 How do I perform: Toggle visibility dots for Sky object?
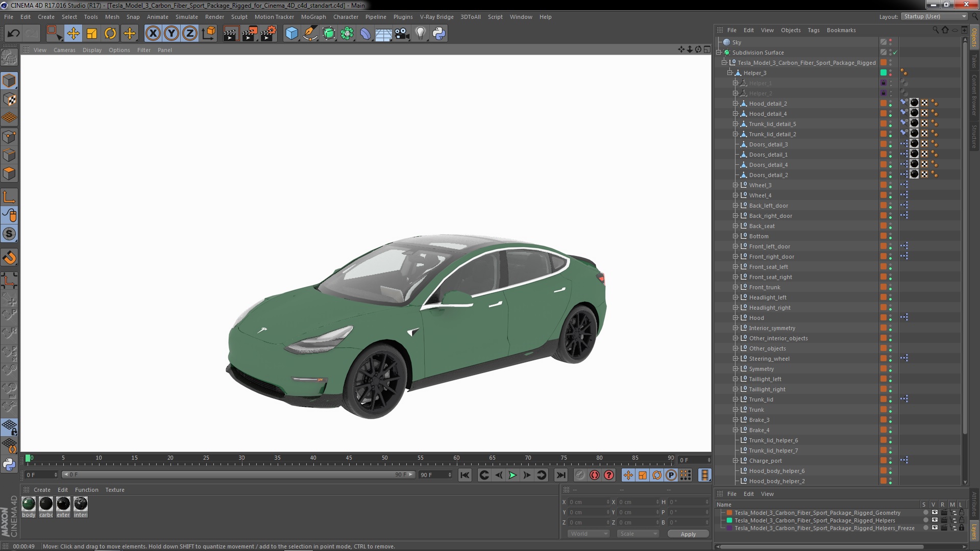[x=891, y=42]
